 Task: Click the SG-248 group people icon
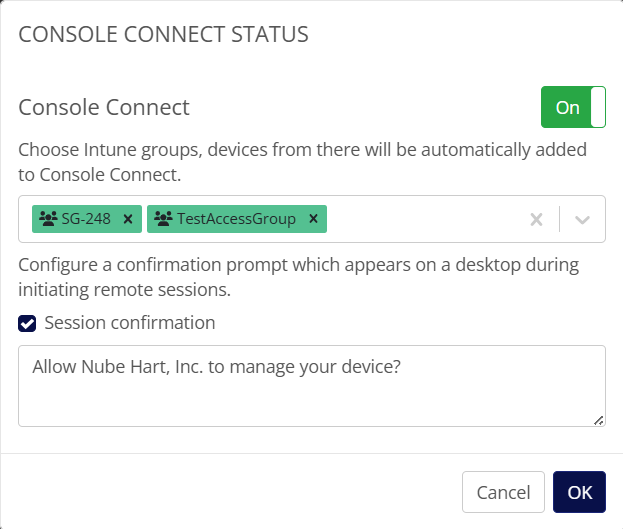click(46, 219)
